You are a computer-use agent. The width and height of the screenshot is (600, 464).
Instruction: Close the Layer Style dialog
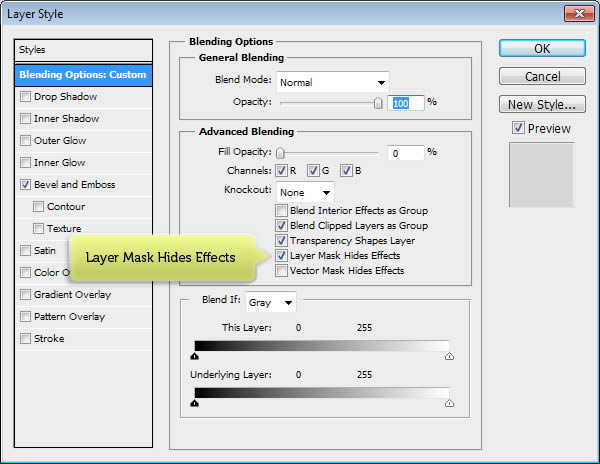point(579,14)
